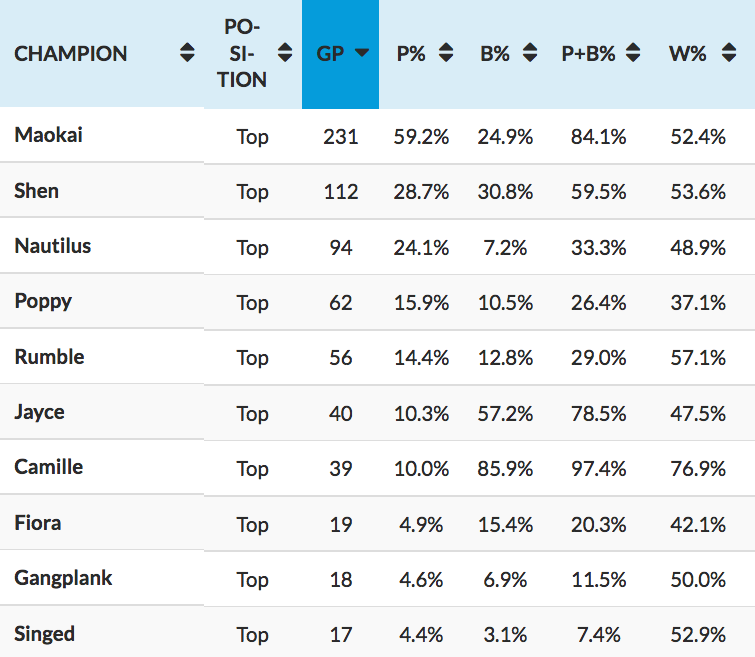755x657 pixels.
Task: Sort table by CHAMPION column label
Action: [71, 54]
